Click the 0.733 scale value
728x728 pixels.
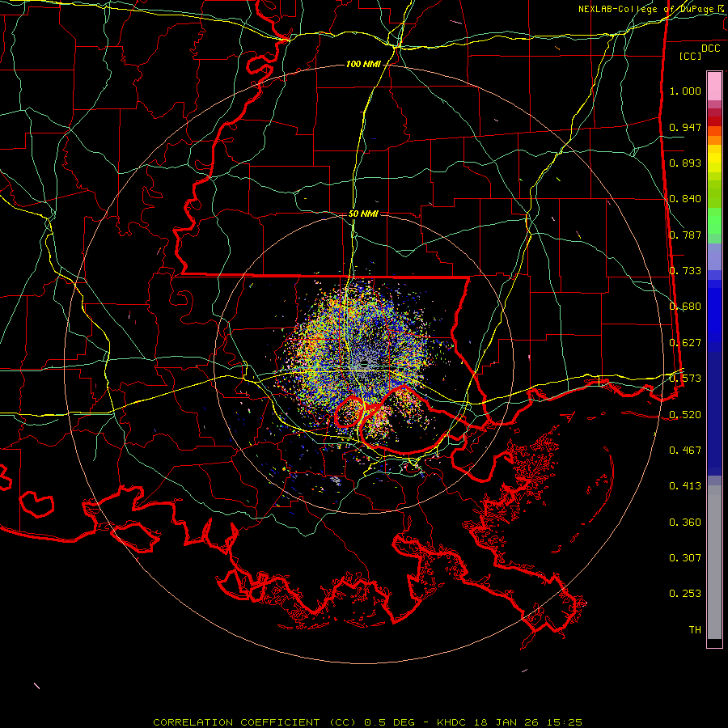click(685, 271)
